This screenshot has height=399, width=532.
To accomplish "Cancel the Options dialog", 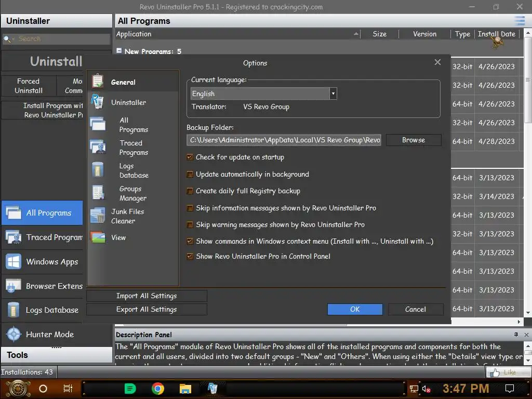I will click(416, 309).
